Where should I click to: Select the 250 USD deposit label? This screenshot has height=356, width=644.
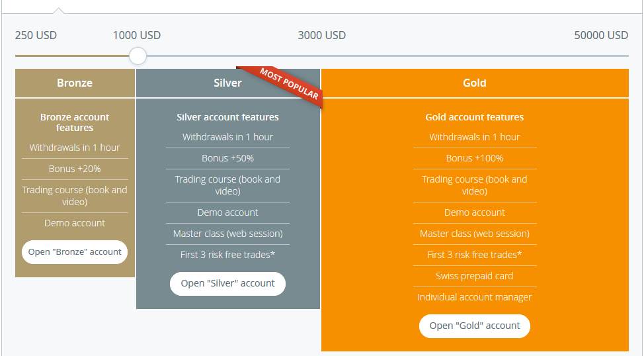[x=36, y=35]
